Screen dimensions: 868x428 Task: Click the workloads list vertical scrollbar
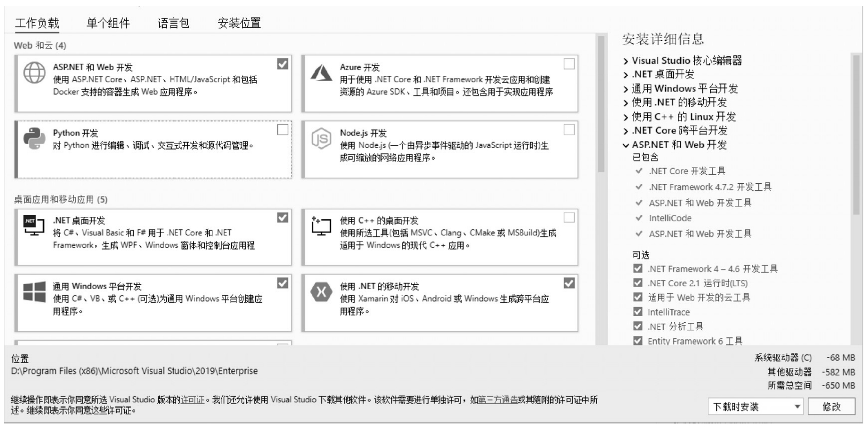601,104
